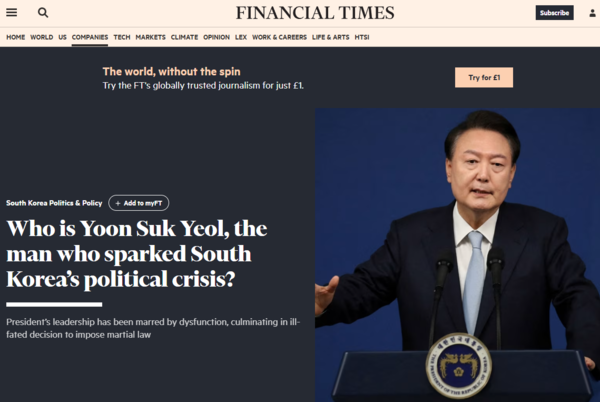Open the COMPANIES section tab
The width and height of the screenshot is (600, 402).
(90, 37)
